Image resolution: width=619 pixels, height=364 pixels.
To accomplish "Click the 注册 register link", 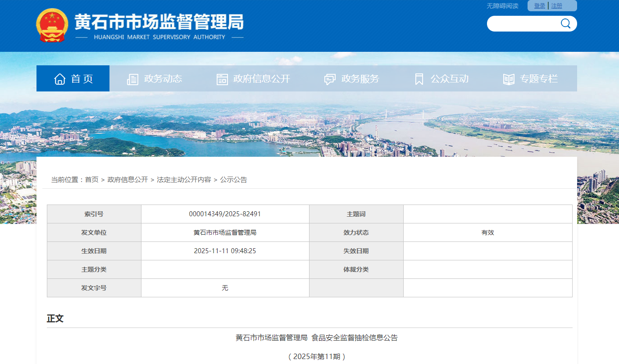I will (x=557, y=6).
